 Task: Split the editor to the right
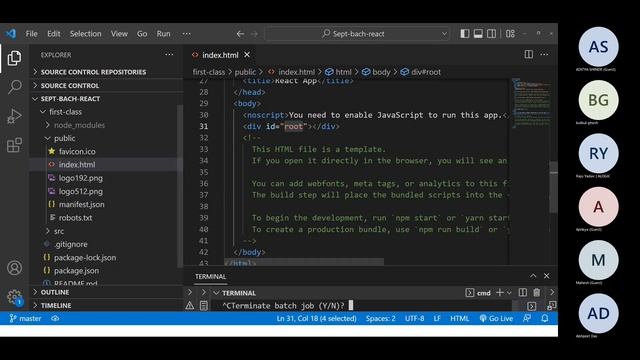coord(529,54)
